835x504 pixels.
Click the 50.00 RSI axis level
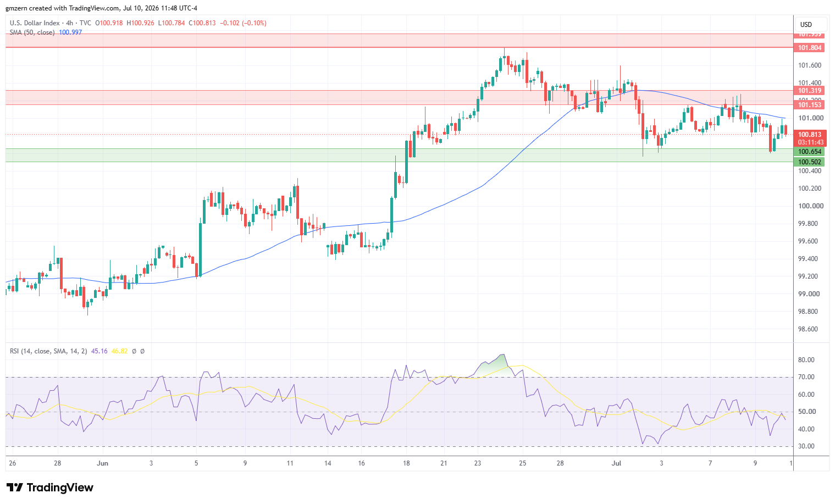[x=806, y=412]
